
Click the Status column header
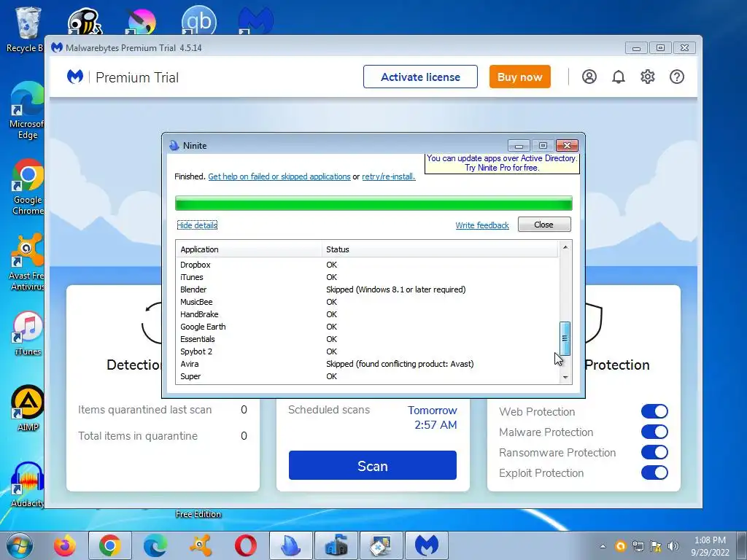(440, 249)
